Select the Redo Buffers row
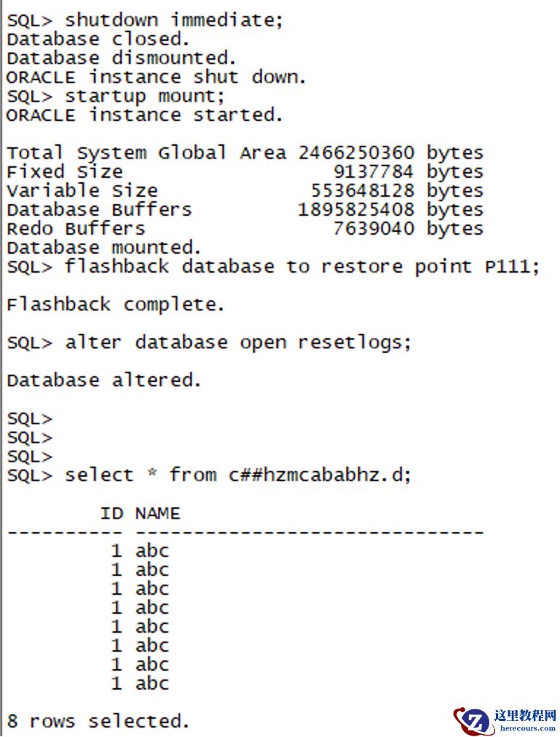 [244, 229]
